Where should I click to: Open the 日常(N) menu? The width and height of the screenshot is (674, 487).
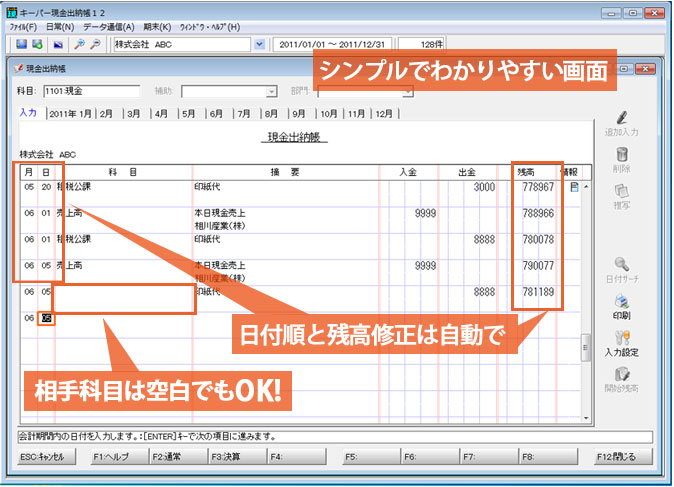[x=60, y=27]
